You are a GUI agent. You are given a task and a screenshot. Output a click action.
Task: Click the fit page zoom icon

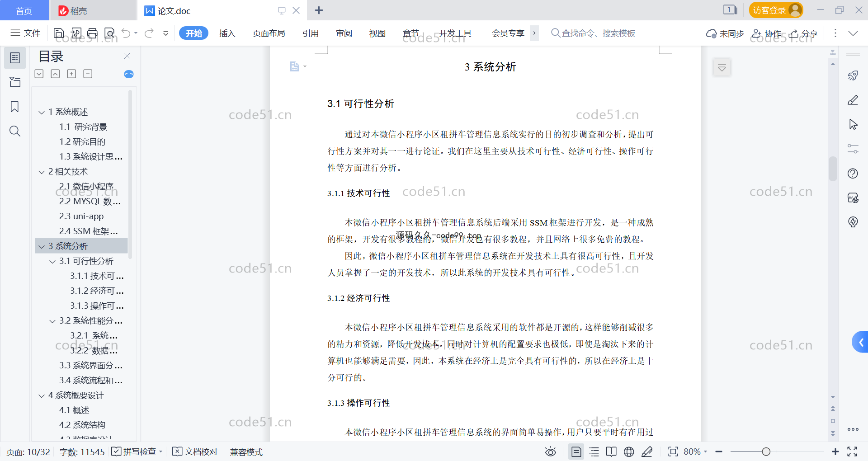pyautogui.click(x=673, y=452)
